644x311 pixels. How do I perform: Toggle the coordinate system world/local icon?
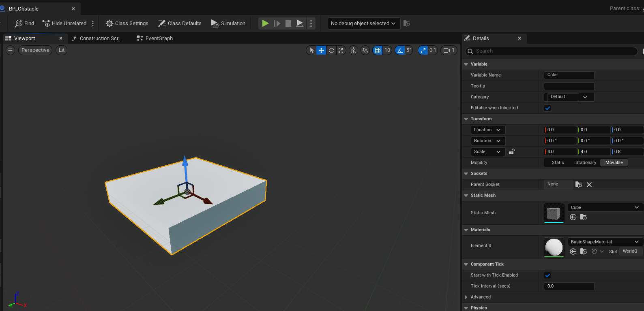coord(354,50)
